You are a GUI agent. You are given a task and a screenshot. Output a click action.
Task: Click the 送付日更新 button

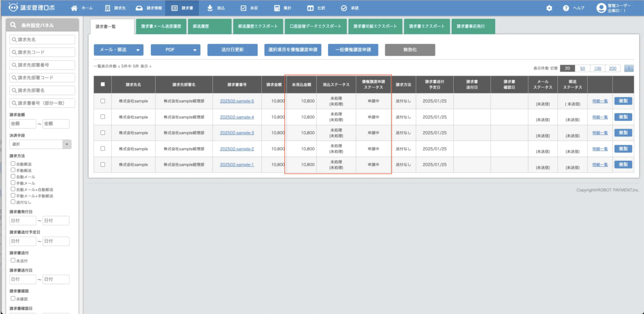click(x=232, y=50)
